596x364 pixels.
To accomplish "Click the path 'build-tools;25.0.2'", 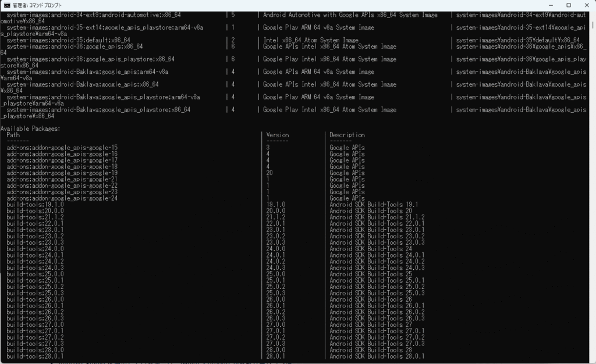I will [35, 287].
